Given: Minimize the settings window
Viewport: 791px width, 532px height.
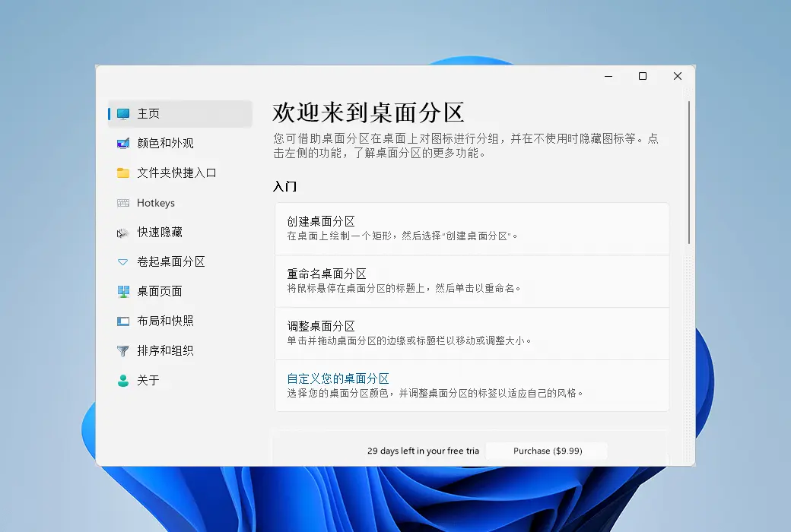Looking at the screenshot, I should click(x=608, y=76).
